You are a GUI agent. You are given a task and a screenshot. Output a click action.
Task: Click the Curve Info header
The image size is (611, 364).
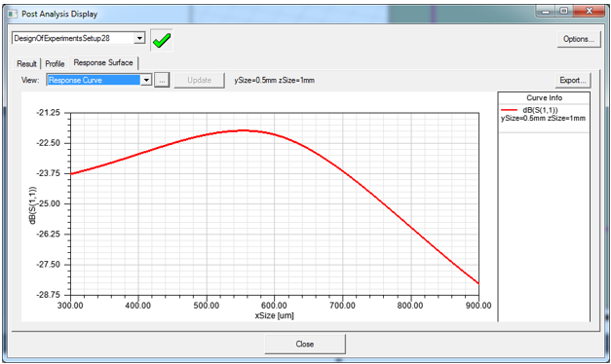[x=544, y=97]
